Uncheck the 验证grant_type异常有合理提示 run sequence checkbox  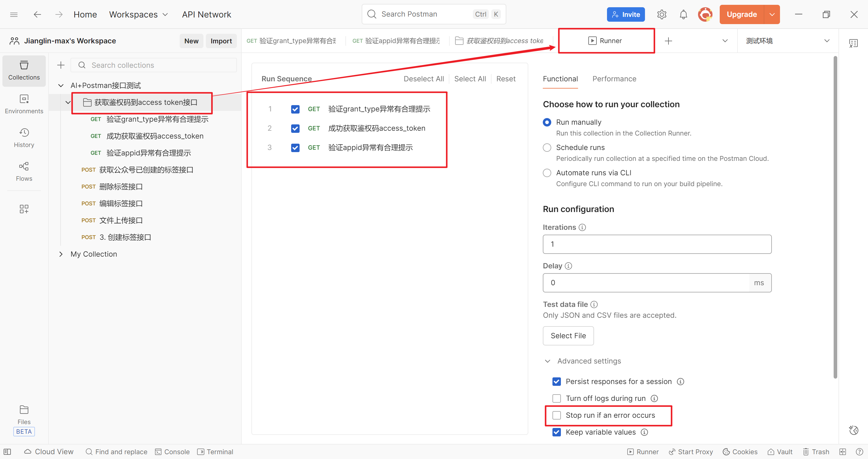point(295,109)
